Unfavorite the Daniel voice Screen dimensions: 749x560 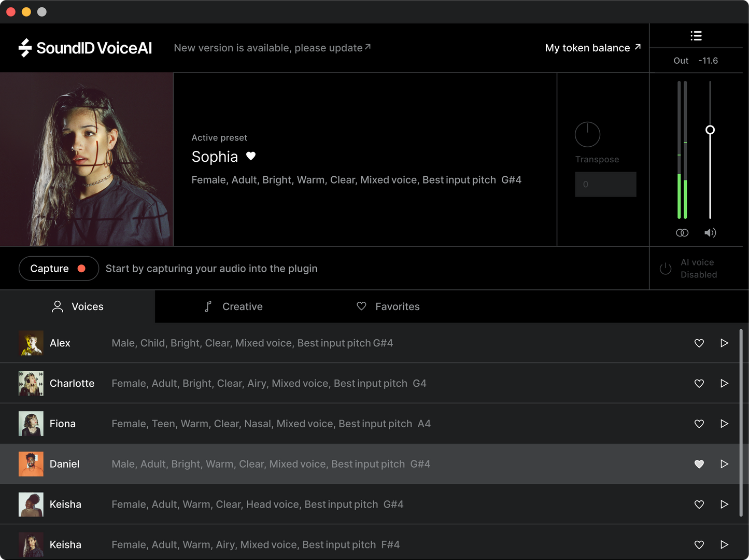point(699,464)
